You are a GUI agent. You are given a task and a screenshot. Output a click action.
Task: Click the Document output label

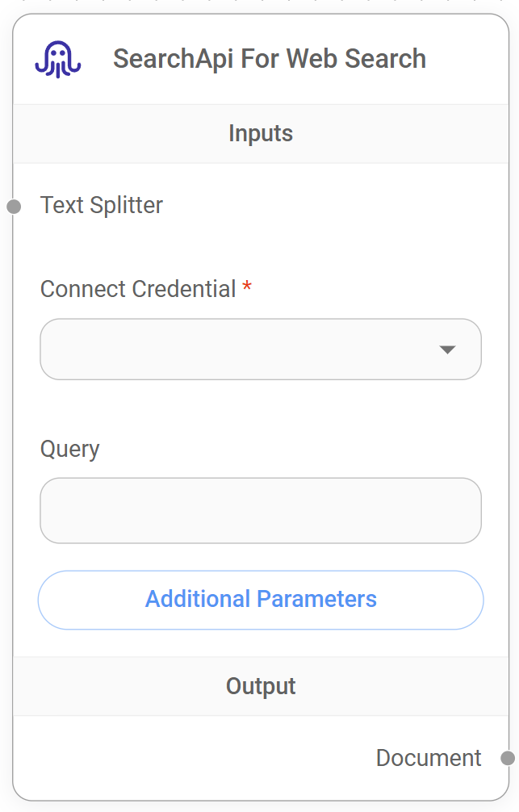tap(429, 758)
